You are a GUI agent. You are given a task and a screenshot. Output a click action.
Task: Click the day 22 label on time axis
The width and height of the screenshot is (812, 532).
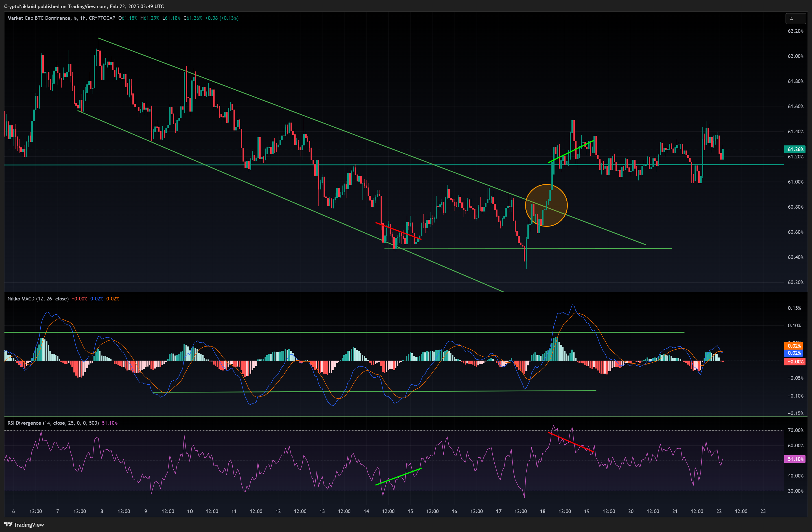coord(719,511)
